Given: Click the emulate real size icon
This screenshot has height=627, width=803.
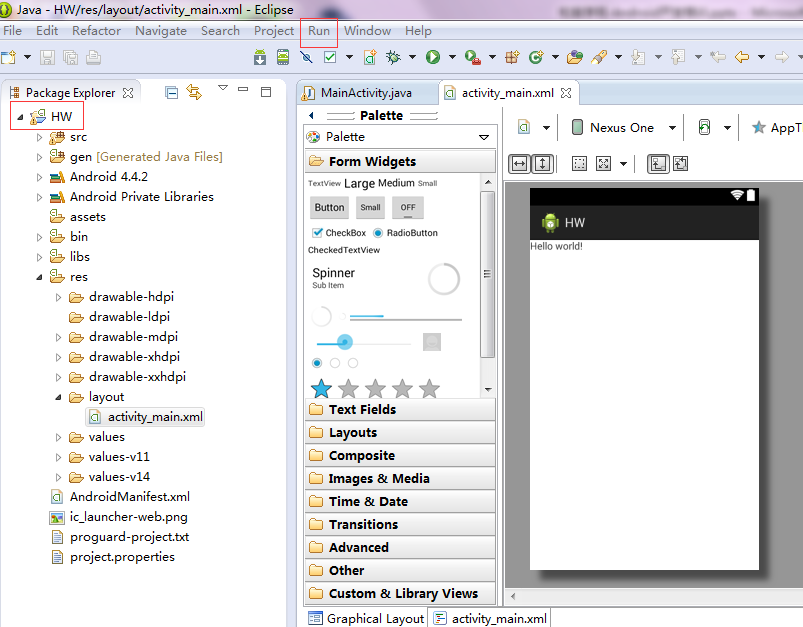Looking at the screenshot, I should point(579,164).
